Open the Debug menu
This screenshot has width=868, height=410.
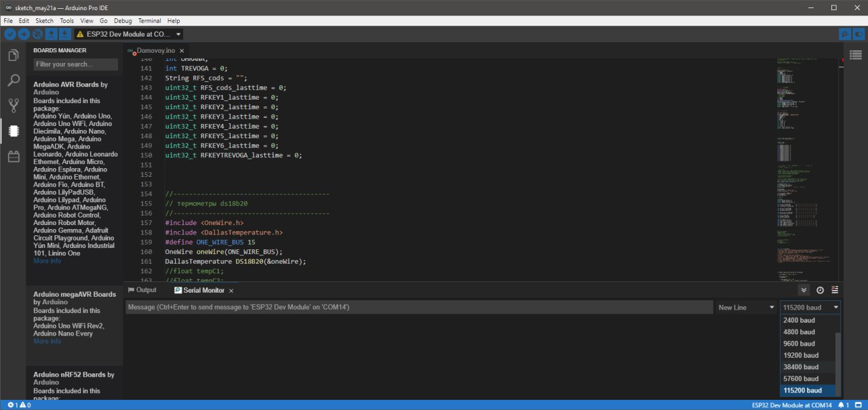coord(123,21)
